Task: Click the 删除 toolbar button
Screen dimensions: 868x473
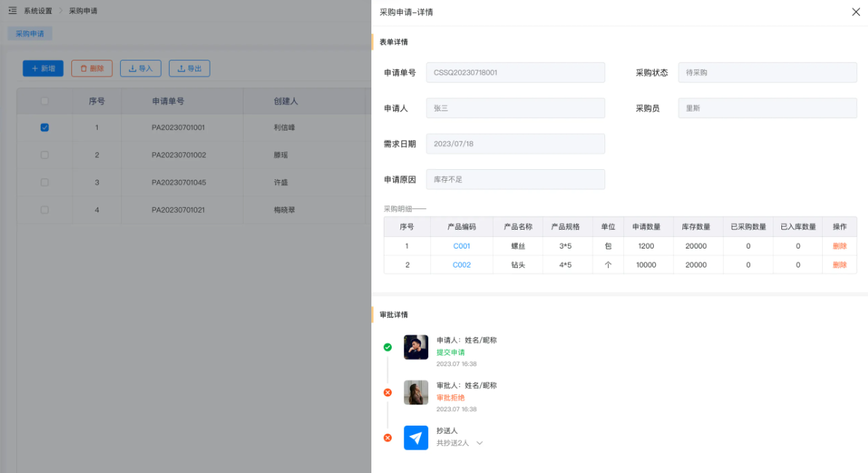Action: 92,68
